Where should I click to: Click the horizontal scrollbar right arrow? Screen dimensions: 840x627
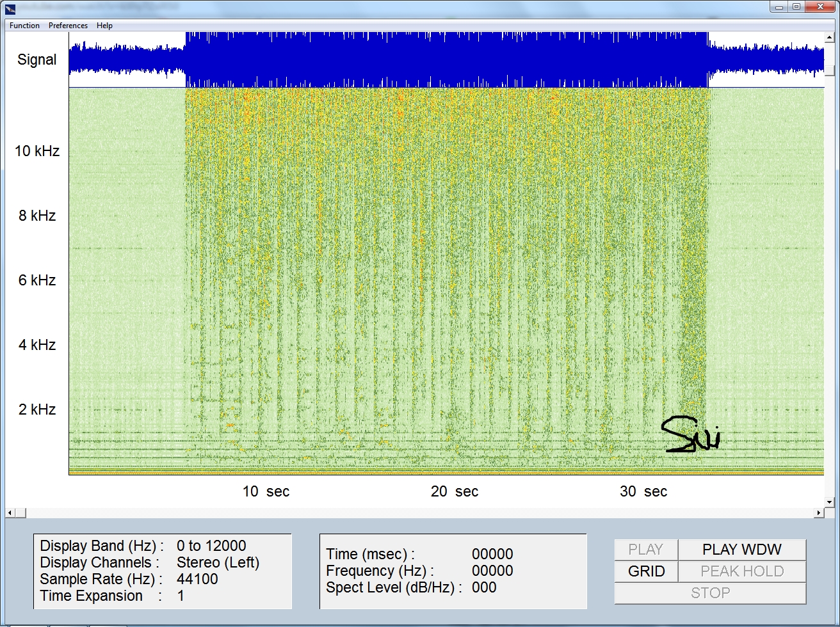819,513
